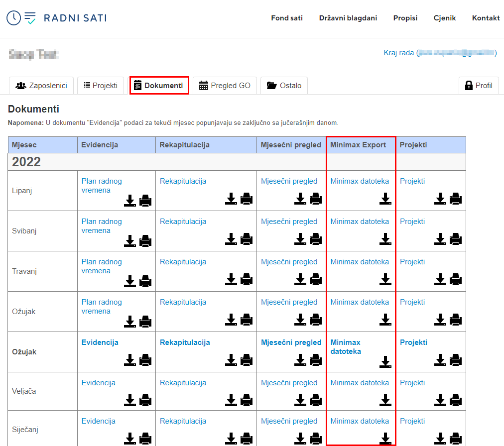Open the Profil section
Screen dimensions: 504x446
coord(479,86)
